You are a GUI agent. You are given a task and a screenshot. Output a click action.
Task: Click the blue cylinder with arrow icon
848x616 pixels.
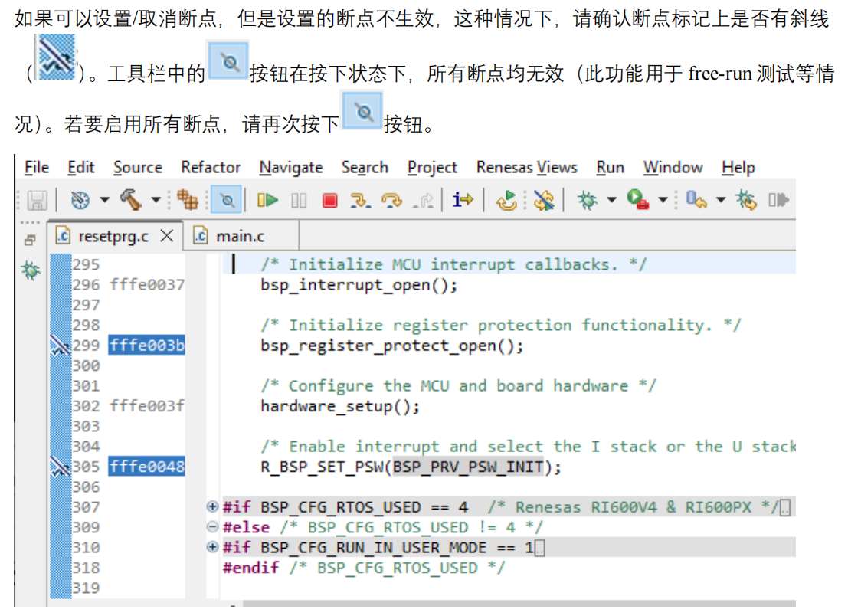(x=696, y=201)
